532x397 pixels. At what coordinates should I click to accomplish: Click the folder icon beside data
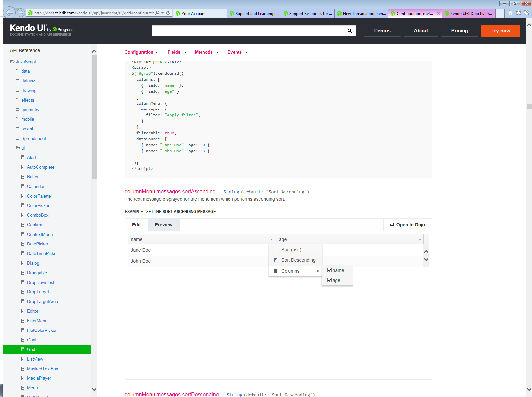pos(18,71)
